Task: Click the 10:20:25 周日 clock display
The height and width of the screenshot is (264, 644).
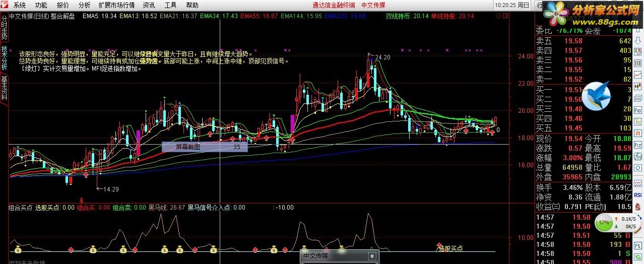Action: (x=512, y=5)
